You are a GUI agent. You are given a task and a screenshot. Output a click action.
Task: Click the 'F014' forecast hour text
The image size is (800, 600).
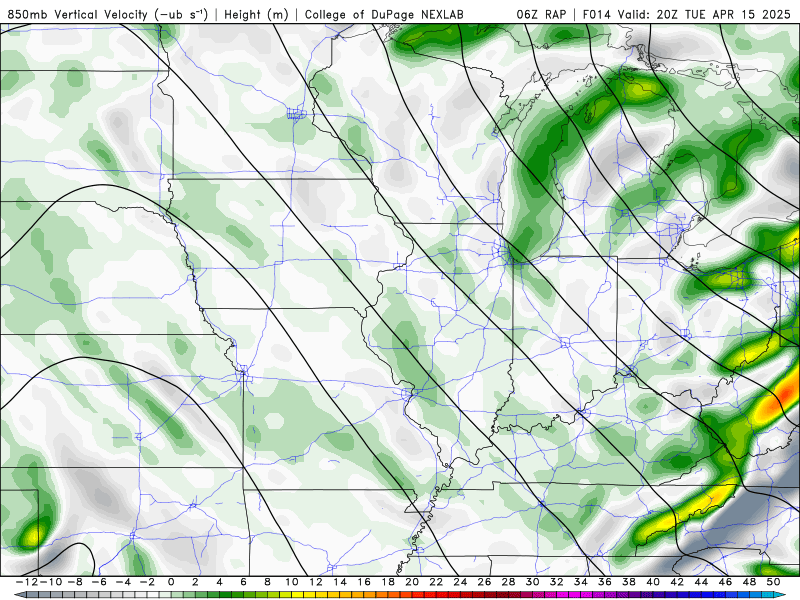coord(596,15)
